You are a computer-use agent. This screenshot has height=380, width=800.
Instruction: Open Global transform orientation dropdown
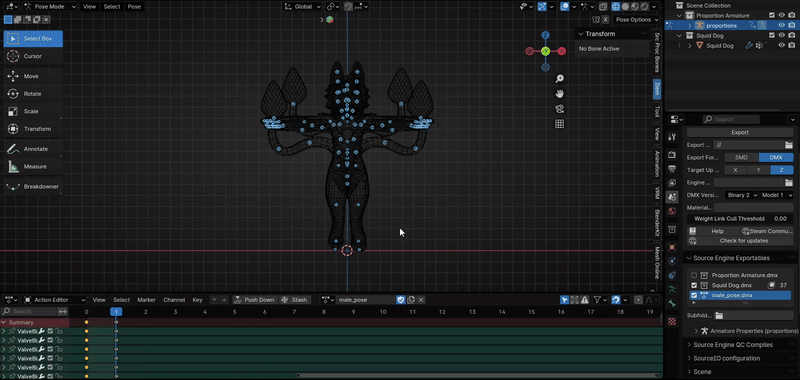pos(303,7)
